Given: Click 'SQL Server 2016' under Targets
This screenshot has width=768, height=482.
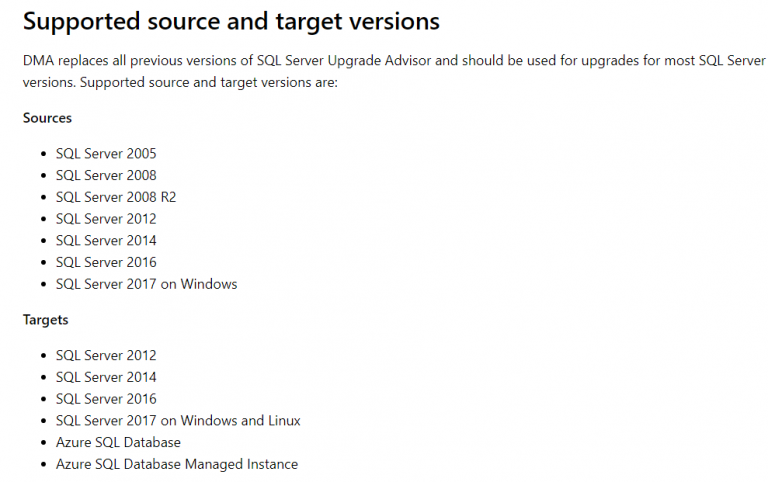Looking at the screenshot, I should (106, 399).
